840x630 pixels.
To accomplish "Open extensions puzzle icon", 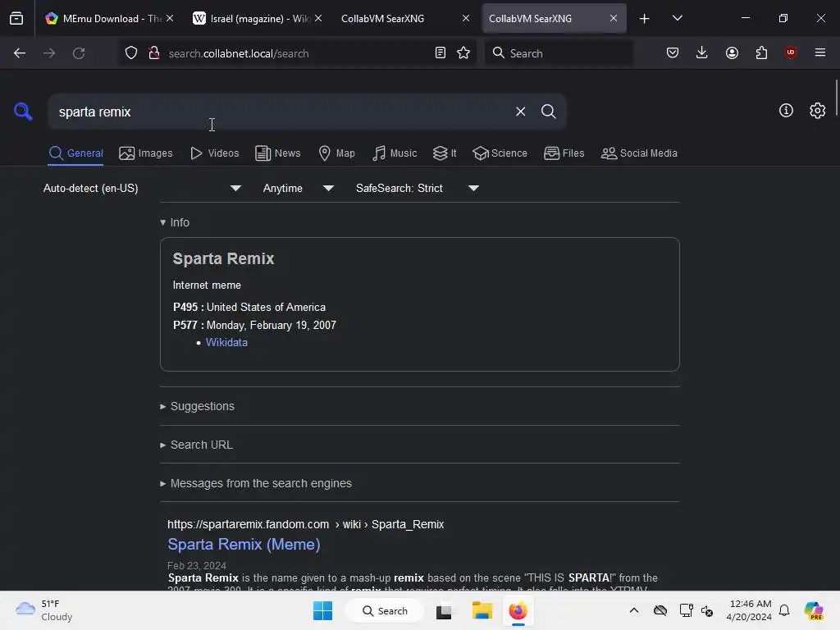I will click(x=761, y=53).
